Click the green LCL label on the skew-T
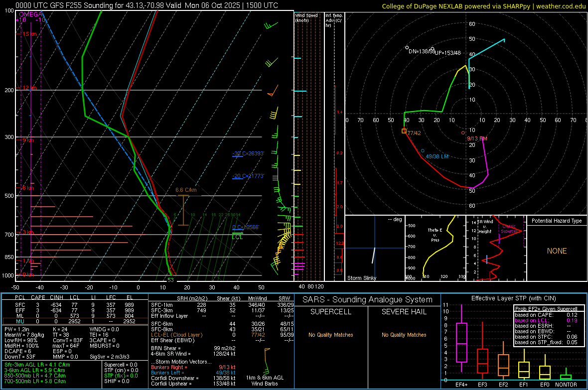588x390 pixels. tap(237, 237)
